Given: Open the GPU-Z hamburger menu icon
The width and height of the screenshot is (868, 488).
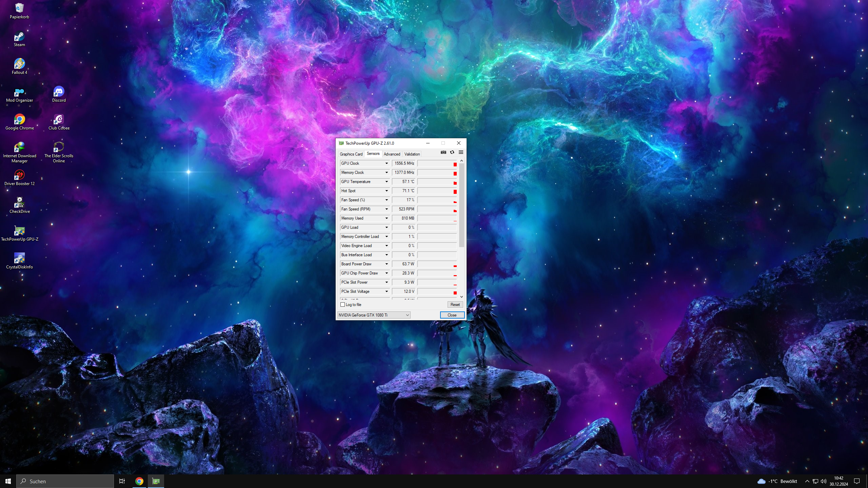Looking at the screenshot, I should pos(461,152).
